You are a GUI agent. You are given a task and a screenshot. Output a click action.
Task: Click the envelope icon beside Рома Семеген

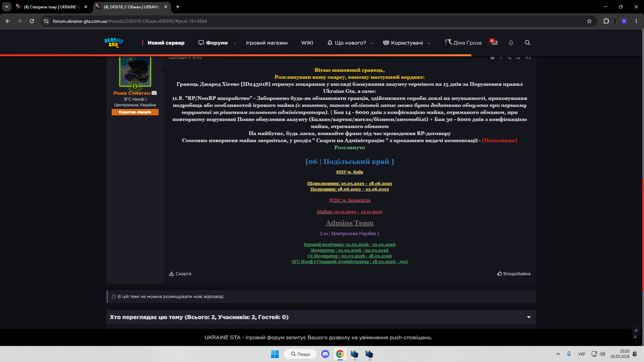154,93
